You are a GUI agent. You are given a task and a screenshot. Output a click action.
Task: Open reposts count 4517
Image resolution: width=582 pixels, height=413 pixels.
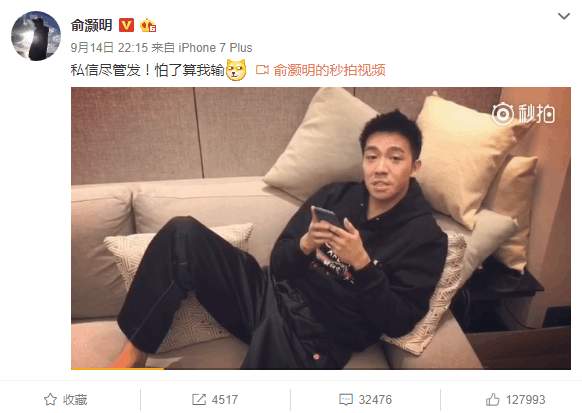point(225,400)
